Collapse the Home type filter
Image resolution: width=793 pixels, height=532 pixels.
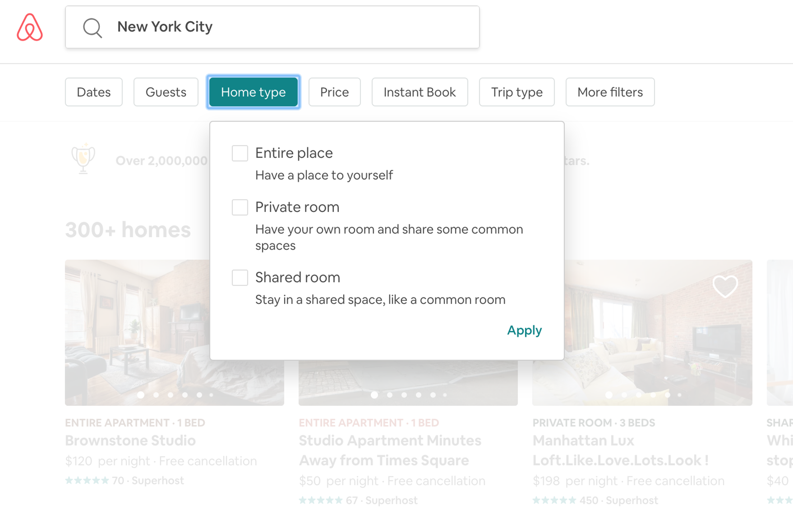253,92
